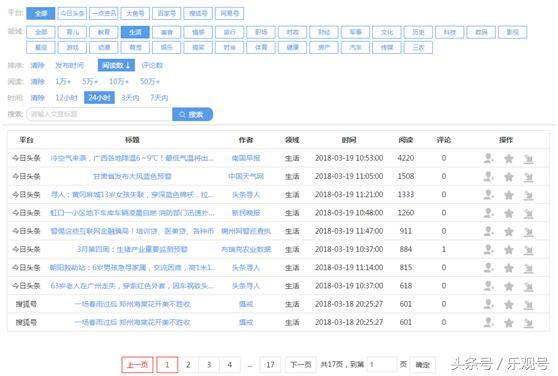The width and height of the screenshot is (558, 376).
Task: Click the page number jump input box
Action: (381, 365)
